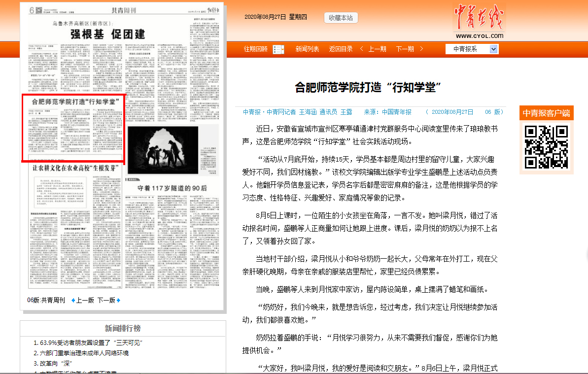Click the red-highlighted 合肥师范学院 article region
The width and height of the screenshot is (588, 374).
pyautogui.click(x=73, y=128)
